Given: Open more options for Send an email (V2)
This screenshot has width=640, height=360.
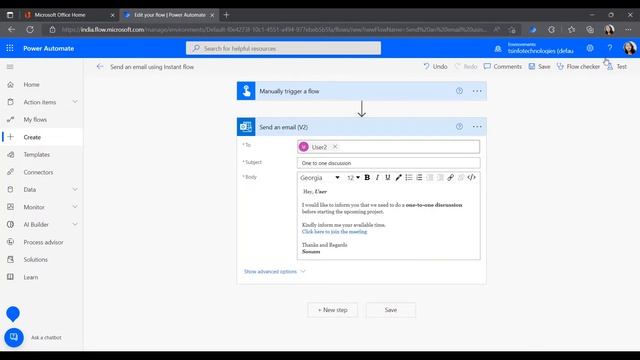Looking at the screenshot, I should 477,127.
